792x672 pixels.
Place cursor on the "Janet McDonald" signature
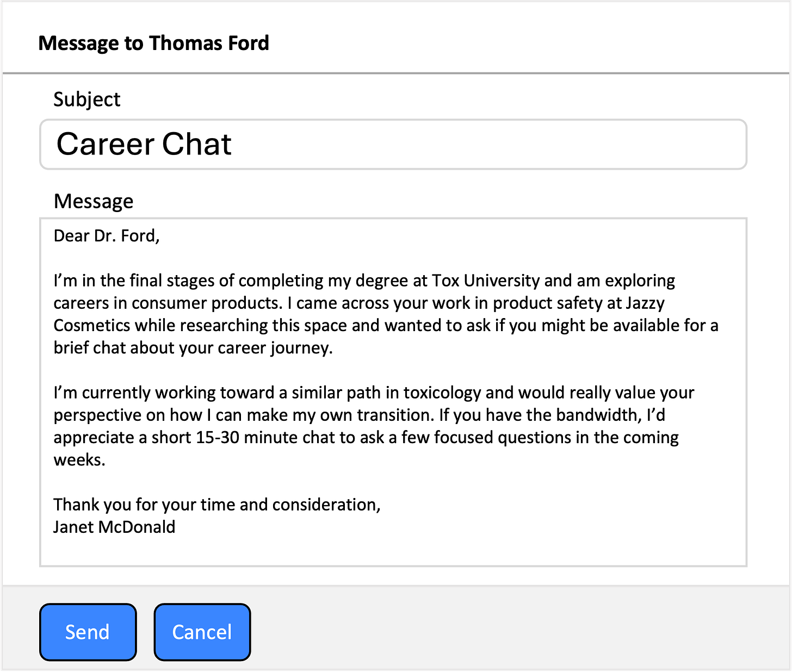click(x=114, y=527)
